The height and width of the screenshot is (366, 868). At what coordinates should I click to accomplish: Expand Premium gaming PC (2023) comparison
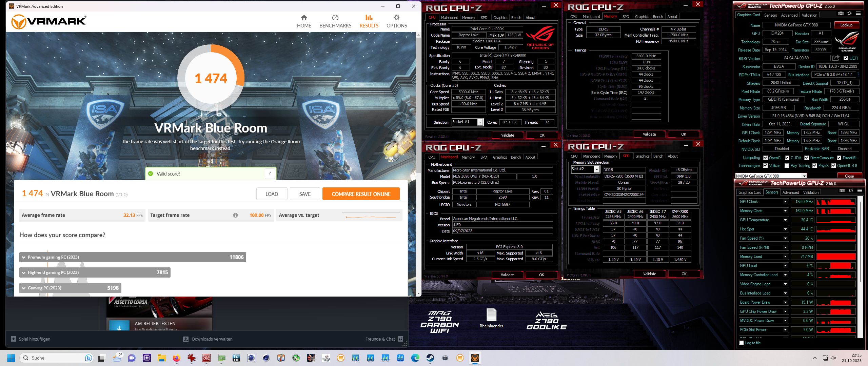24,257
